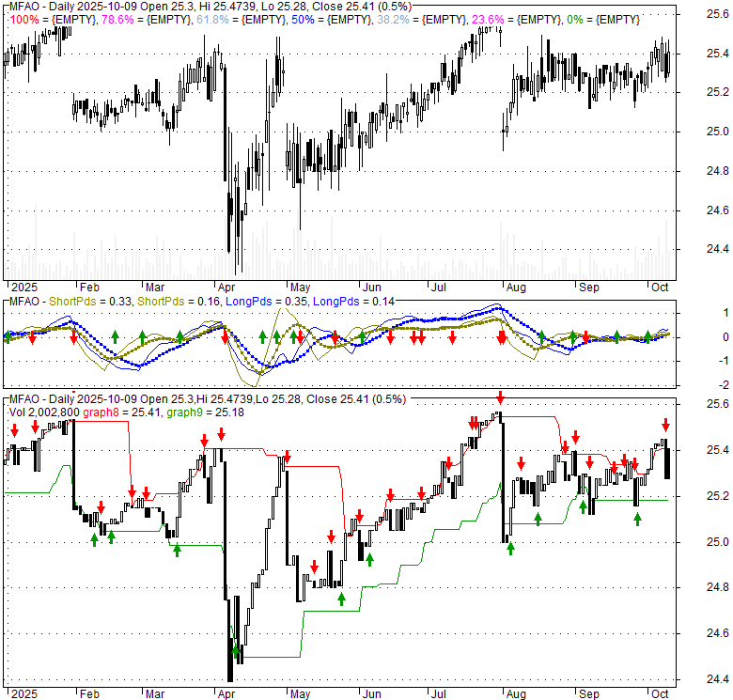Click the 24.8 price label on top chart

pos(717,171)
